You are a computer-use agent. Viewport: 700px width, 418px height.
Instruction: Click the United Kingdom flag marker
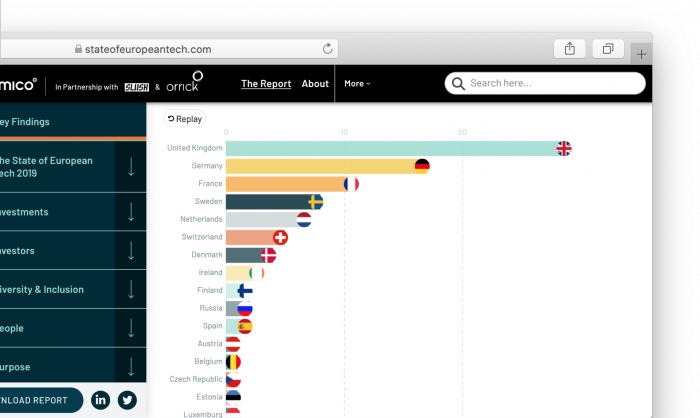tap(564, 148)
